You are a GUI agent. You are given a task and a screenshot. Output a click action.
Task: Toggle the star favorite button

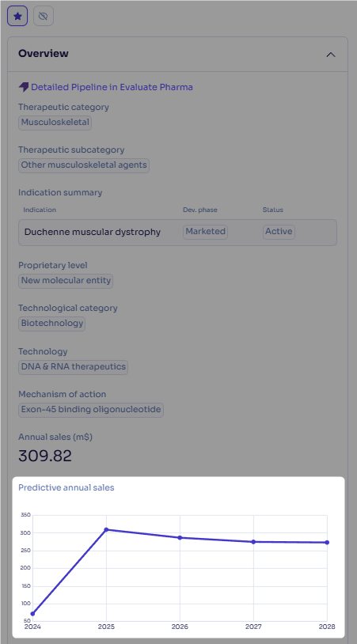click(x=17, y=16)
